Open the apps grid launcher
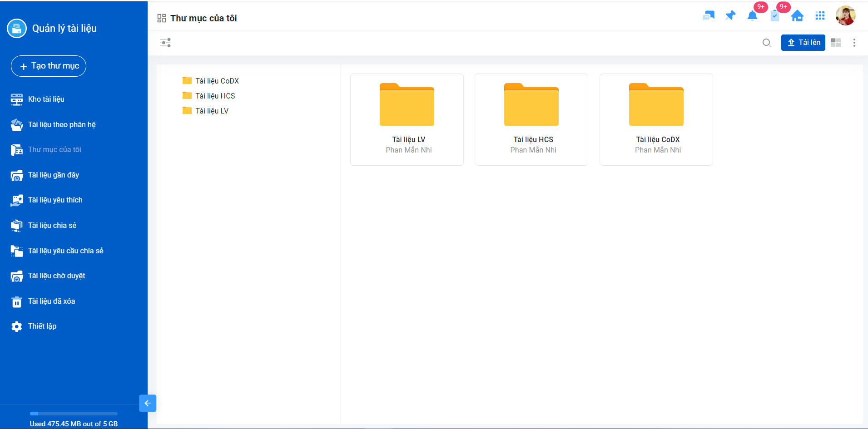 pyautogui.click(x=820, y=16)
